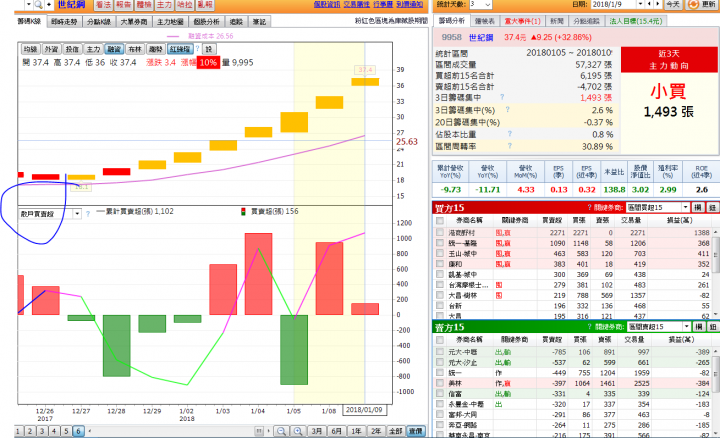Screen dimensions: 720x438
Task: Toggle the 均線 chart overlay
Action: [x=30, y=49]
